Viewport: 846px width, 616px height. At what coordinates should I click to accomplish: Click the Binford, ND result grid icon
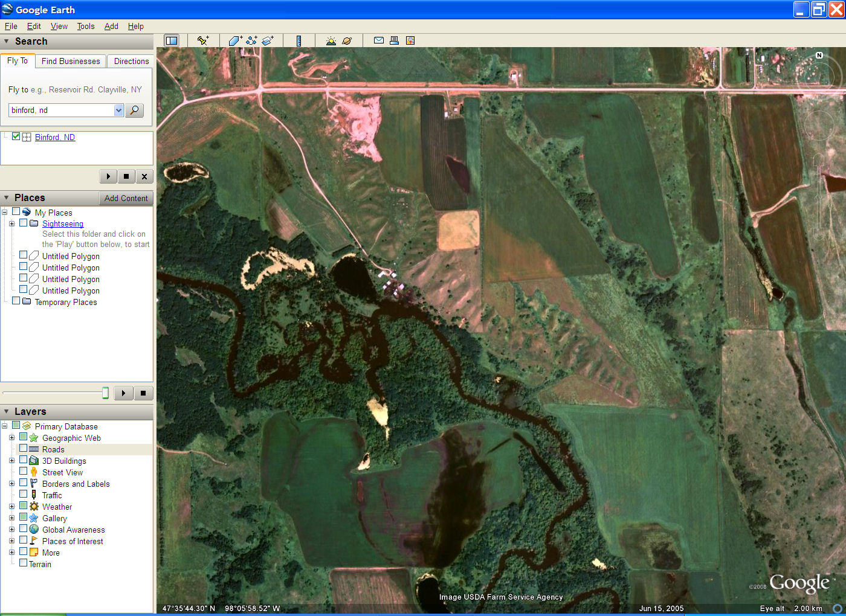pyautogui.click(x=27, y=137)
